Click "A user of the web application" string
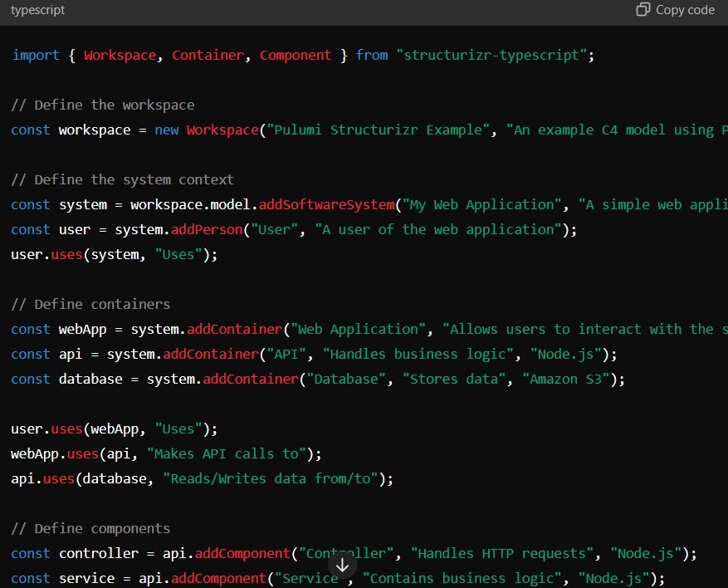The width and height of the screenshot is (728, 588). coord(438,230)
